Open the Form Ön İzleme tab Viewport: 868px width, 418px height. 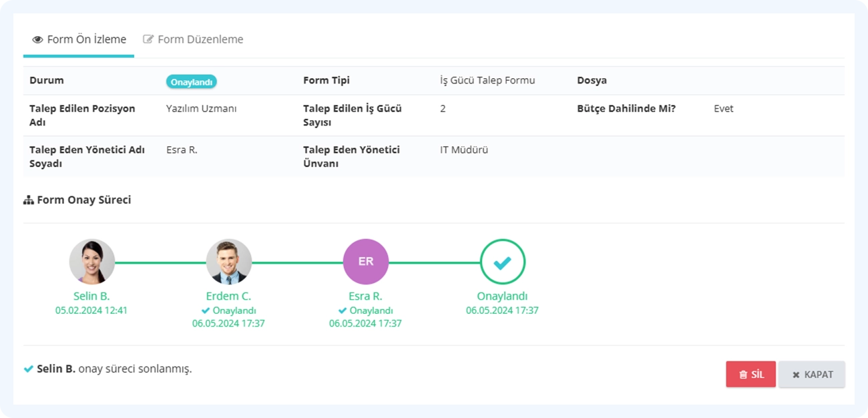[79, 39]
